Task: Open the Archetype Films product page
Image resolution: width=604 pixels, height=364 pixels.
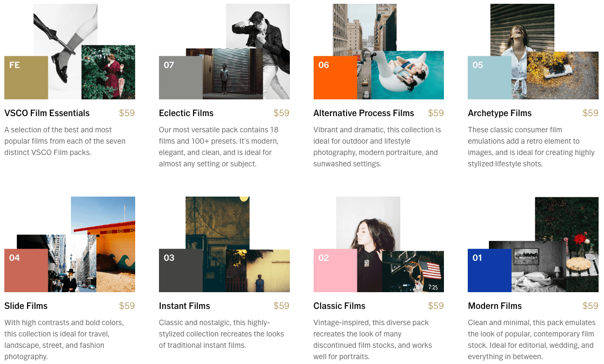Action: 499,113
